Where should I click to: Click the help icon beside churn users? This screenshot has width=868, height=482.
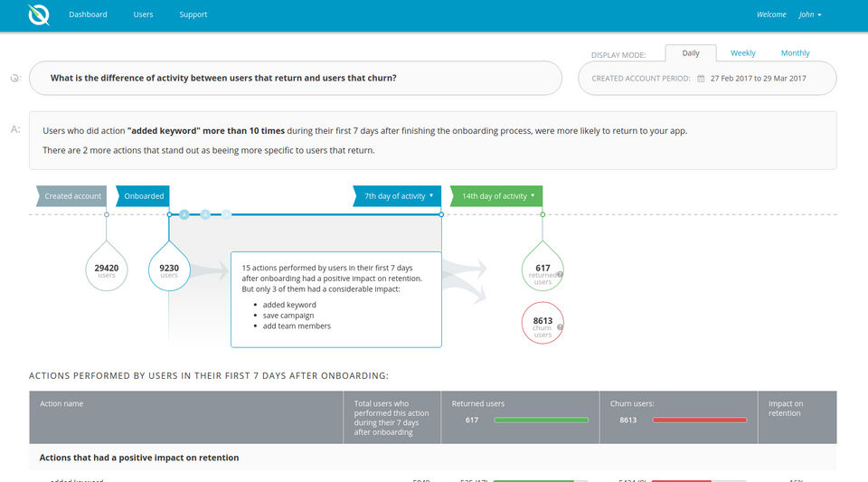coord(561,327)
